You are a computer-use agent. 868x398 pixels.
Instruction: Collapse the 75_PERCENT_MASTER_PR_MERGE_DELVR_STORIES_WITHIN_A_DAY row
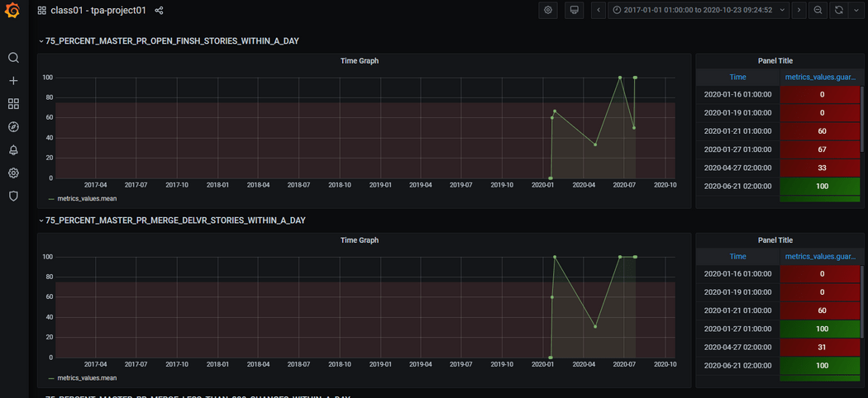172,220
